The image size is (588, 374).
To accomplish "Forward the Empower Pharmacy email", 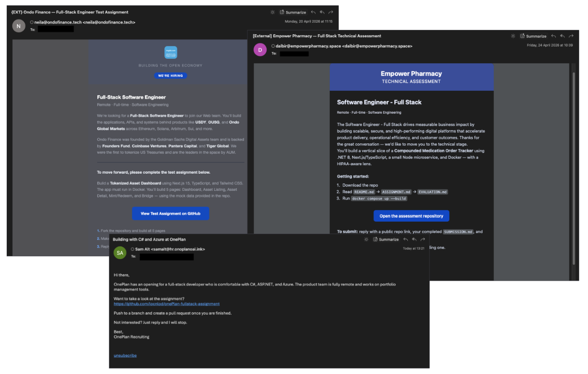I will pos(571,36).
